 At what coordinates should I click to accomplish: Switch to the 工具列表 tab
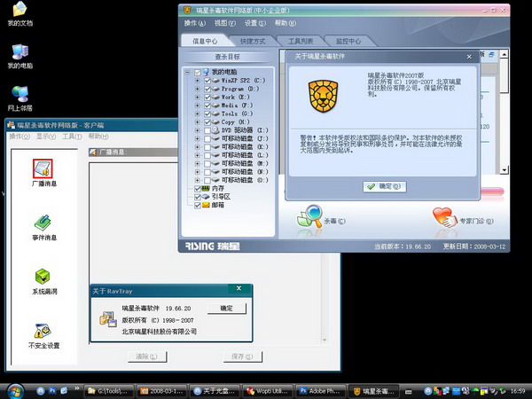pyautogui.click(x=301, y=42)
